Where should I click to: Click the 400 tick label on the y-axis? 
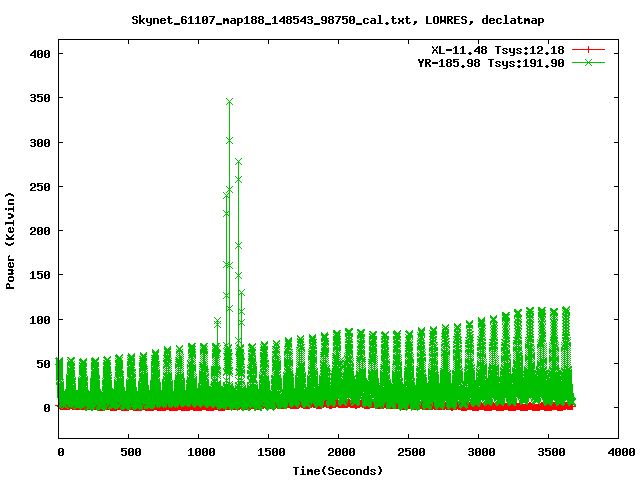(42, 54)
